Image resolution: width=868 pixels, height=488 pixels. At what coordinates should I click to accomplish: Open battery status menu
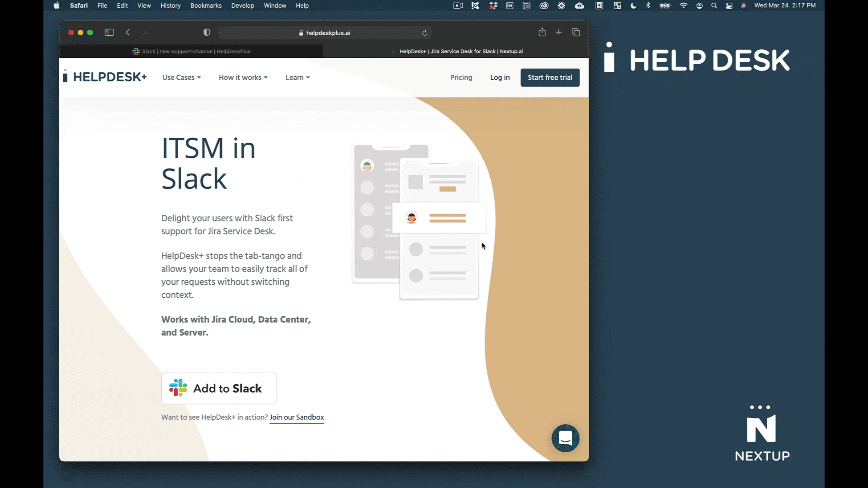665,5
